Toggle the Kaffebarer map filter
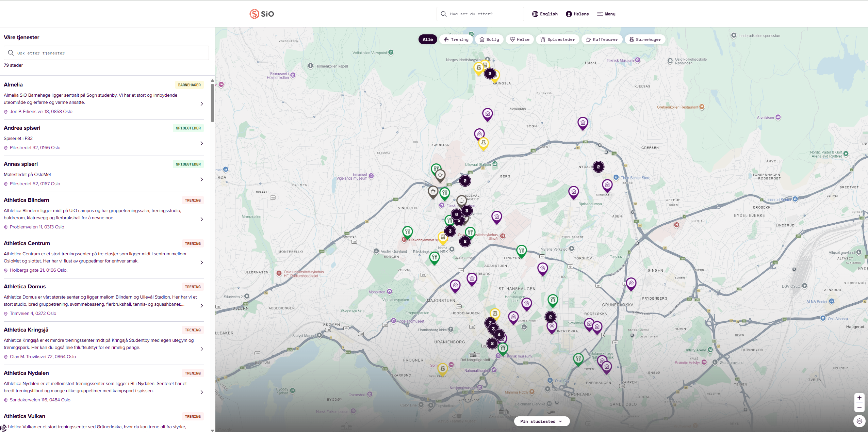 point(602,39)
